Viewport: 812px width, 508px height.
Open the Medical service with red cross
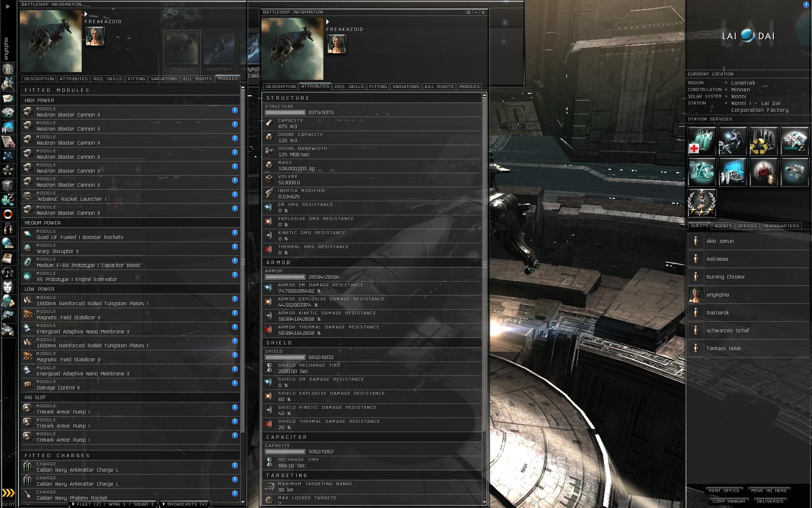point(701,141)
